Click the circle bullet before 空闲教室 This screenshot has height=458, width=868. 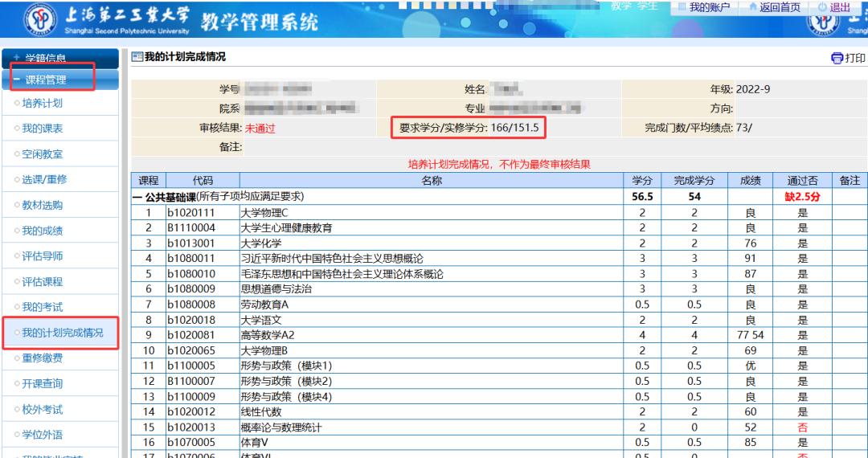click(16, 154)
